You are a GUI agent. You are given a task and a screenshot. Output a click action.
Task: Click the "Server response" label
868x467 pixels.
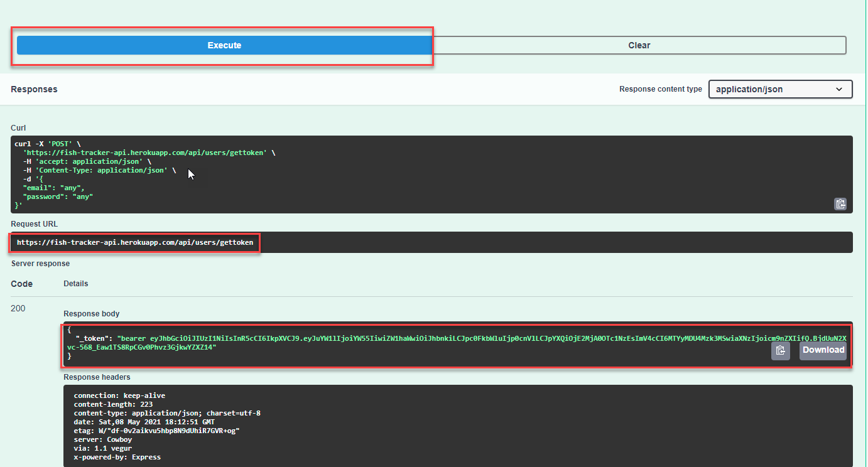click(41, 264)
